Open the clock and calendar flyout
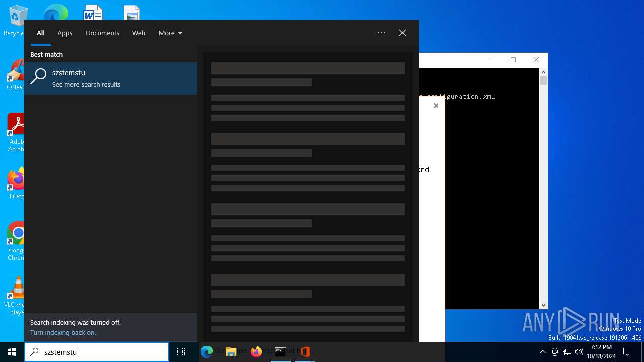Screen dimensions: 644x362 [601, 352]
